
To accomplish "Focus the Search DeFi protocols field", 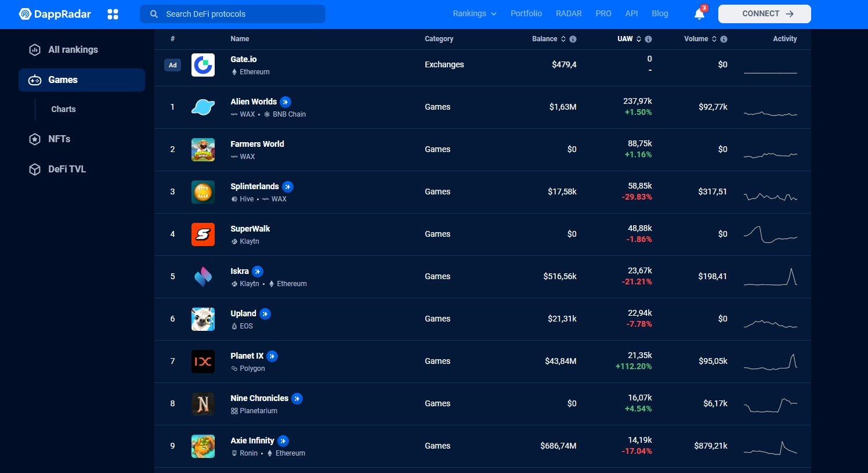I will [x=233, y=14].
